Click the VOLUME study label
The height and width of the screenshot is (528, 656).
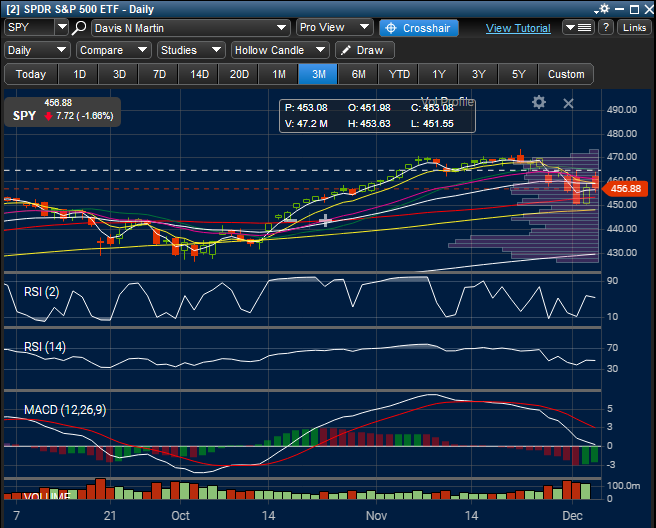click(x=47, y=496)
